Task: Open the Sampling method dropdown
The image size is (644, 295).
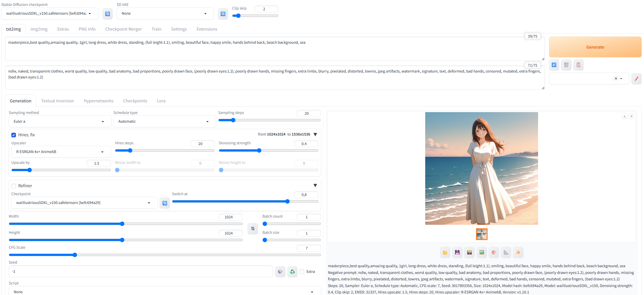Action: click(x=60, y=121)
